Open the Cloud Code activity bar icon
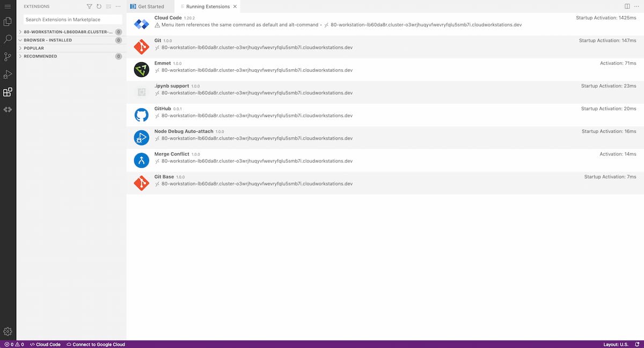This screenshot has height=348, width=644. [x=8, y=109]
